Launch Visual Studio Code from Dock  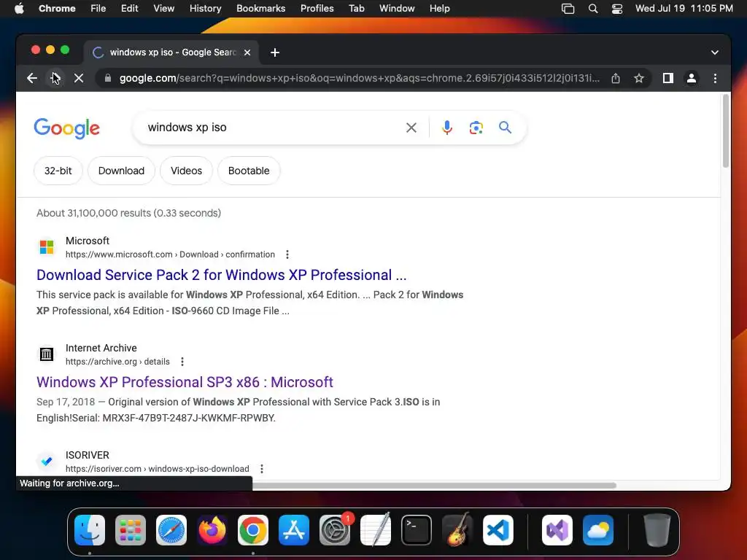pos(498,530)
